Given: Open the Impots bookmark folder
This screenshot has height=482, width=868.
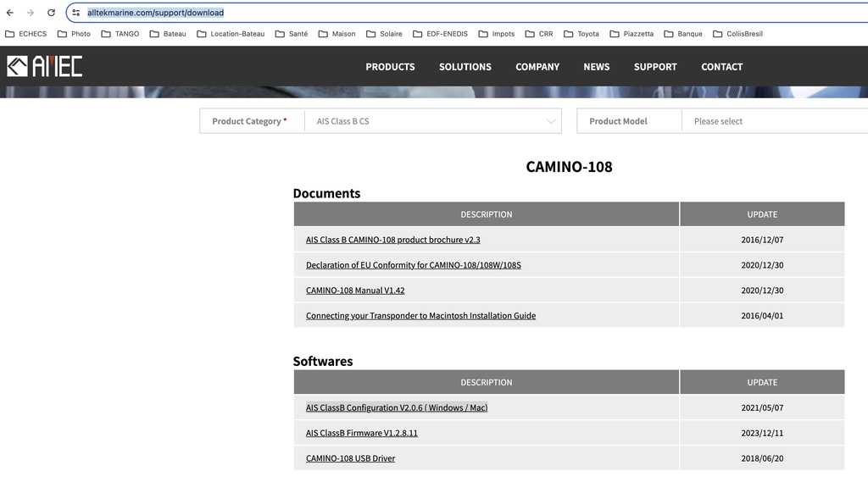Looking at the screenshot, I should tap(497, 34).
